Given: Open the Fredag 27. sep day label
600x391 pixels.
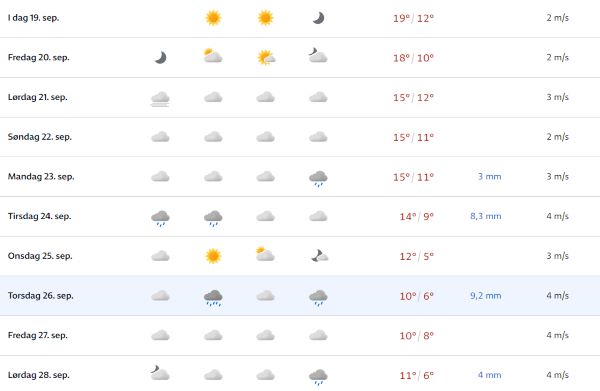Looking at the screenshot, I should point(38,336).
